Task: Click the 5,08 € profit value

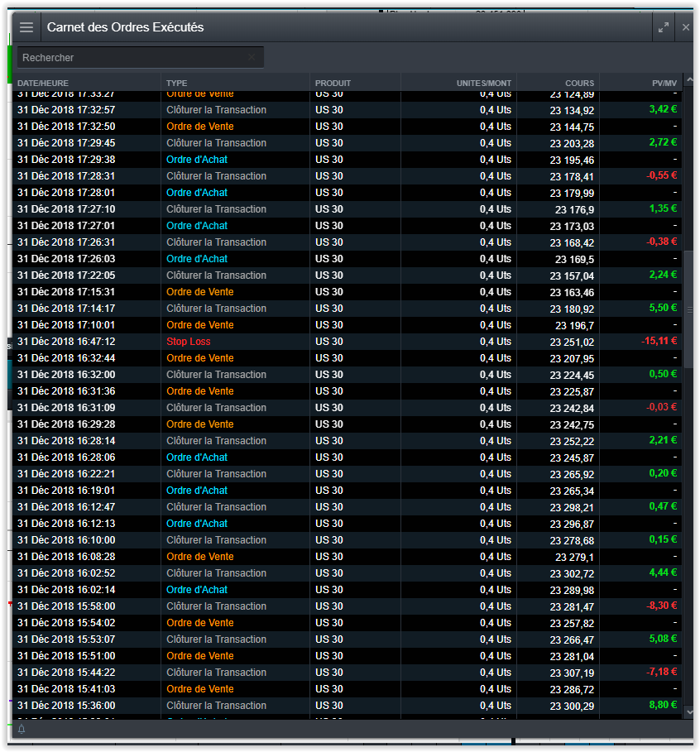Action: 663,639
